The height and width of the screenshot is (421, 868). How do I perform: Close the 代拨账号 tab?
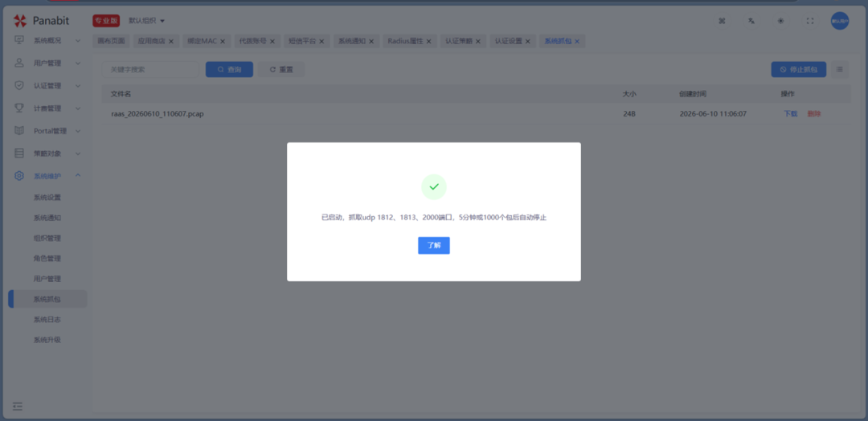[x=272, y=42]
